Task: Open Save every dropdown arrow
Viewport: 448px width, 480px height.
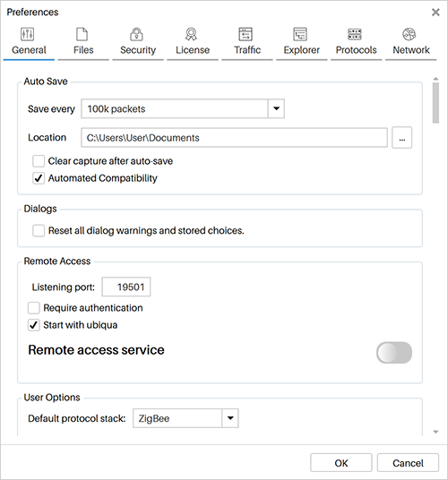Action: (276, 108)
